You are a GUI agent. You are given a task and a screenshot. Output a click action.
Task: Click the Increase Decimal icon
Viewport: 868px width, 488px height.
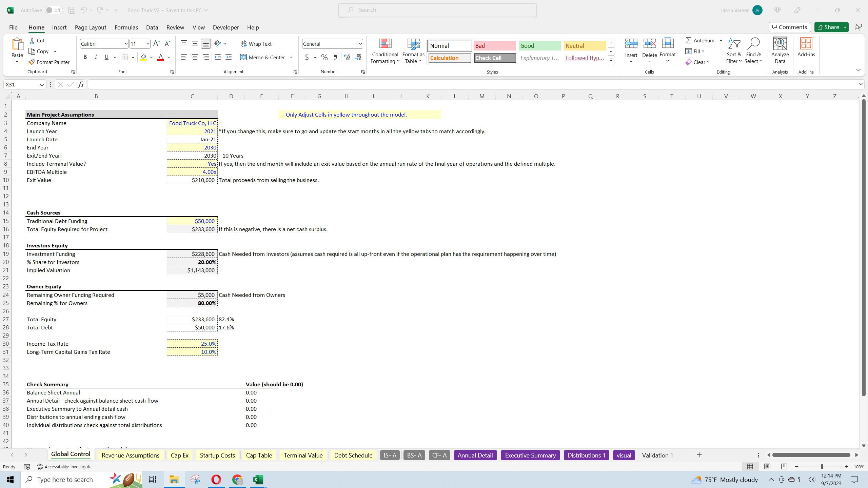click(347, 57)
